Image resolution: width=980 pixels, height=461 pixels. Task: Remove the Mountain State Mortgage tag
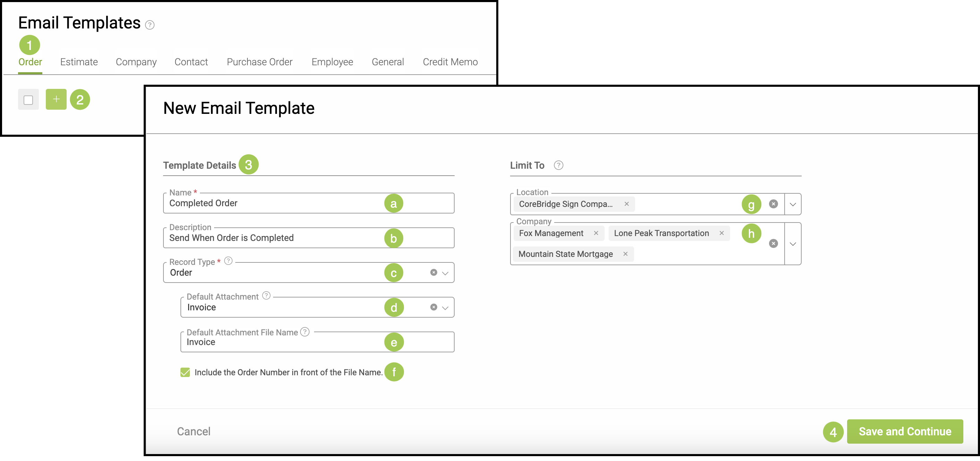(625, 254)
